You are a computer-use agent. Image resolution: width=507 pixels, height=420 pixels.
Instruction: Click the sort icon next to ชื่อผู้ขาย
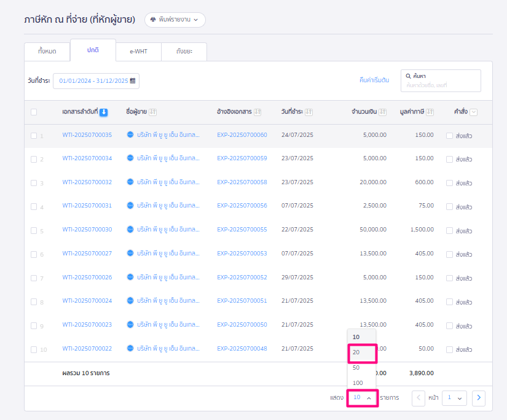[x=152, y=112]
